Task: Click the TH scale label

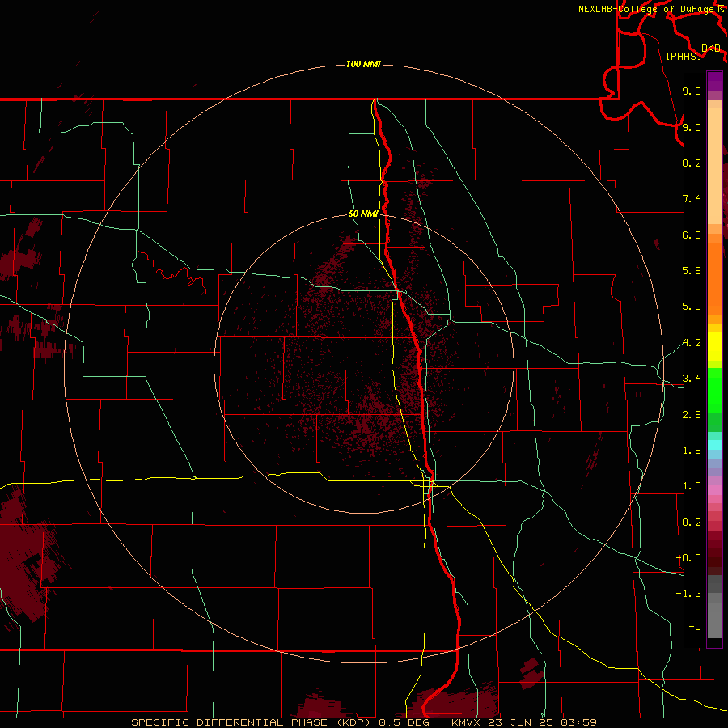Action: pyautogui.click(x=695, y=630)
